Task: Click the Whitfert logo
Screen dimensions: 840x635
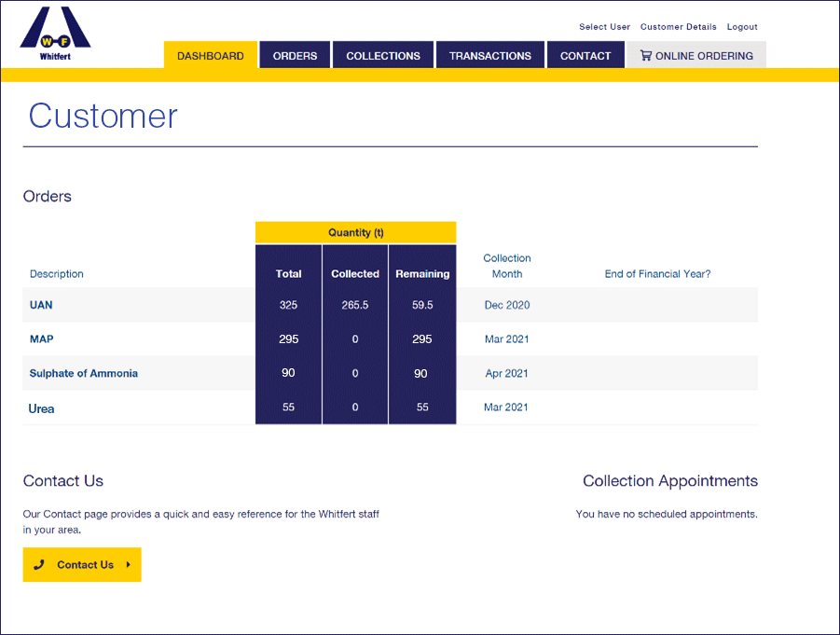Action: 55,34
